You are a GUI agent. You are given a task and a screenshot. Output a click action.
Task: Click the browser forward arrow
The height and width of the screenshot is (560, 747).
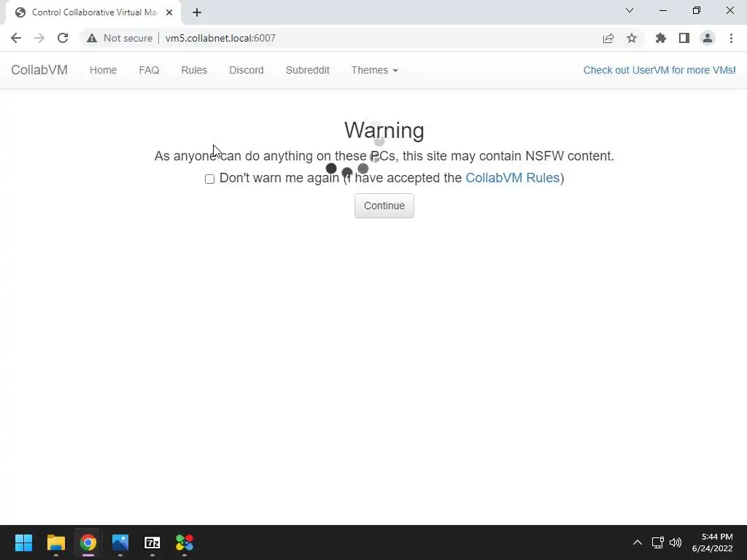tap(39, 38)
